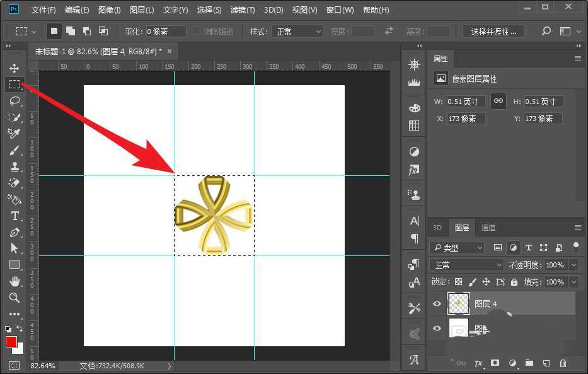Select the Rectangular Marquee tool
This screenshot has height=374, width=588.
coord(14,85)
